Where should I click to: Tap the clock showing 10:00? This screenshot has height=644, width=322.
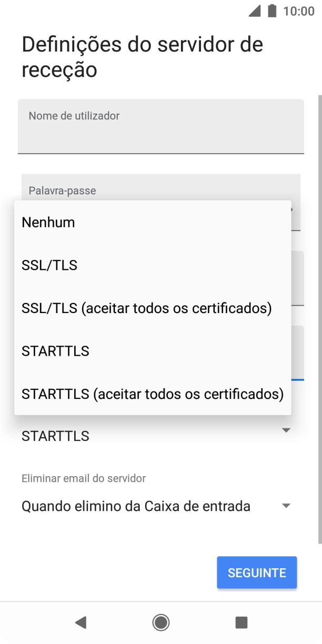(x=297, y=13)
